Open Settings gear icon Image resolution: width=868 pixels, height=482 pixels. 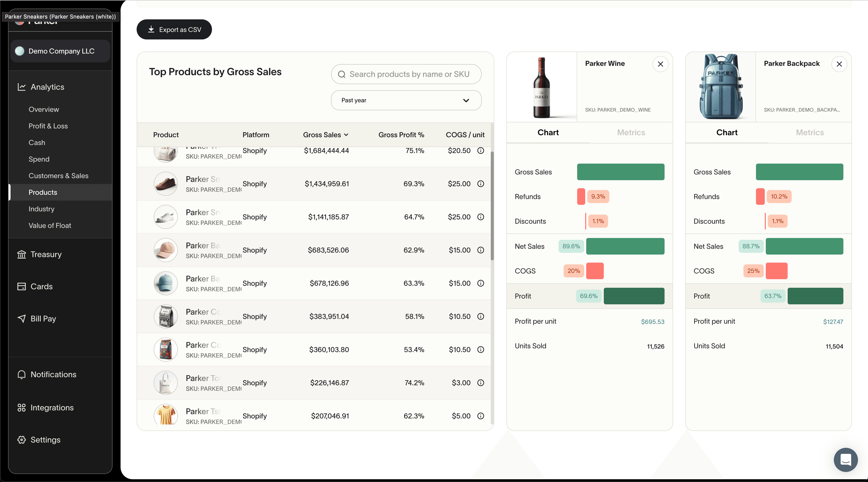(x=22, y=440)
